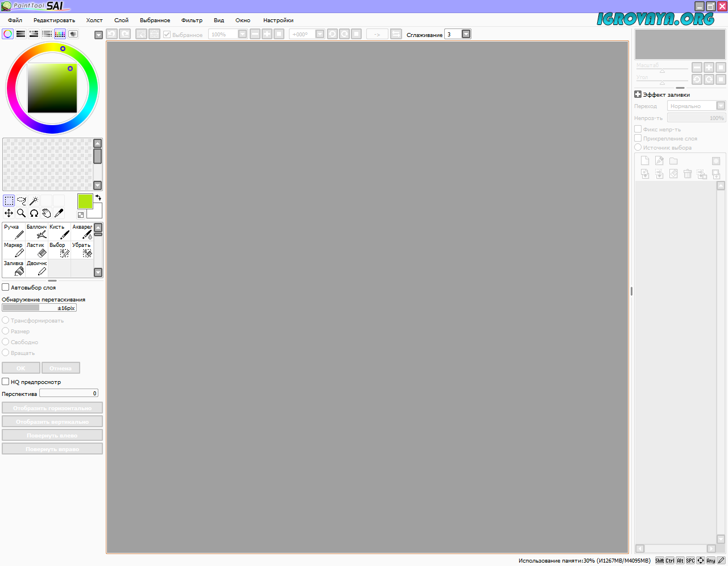Open the Сглаживание dropdown
Screen dimensions: 728x566
(466, 34)
